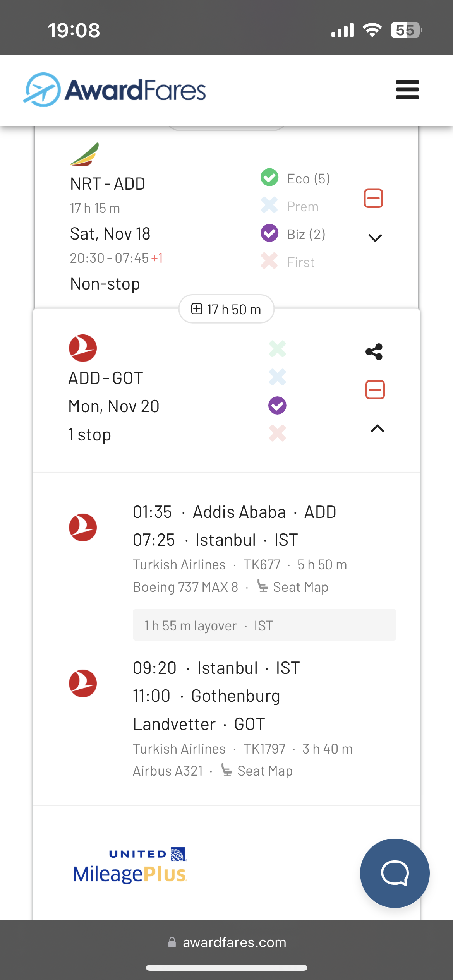This screenshot has height=980, width=453.
Task: Open the chat support bubble
Action: [395, 873]
